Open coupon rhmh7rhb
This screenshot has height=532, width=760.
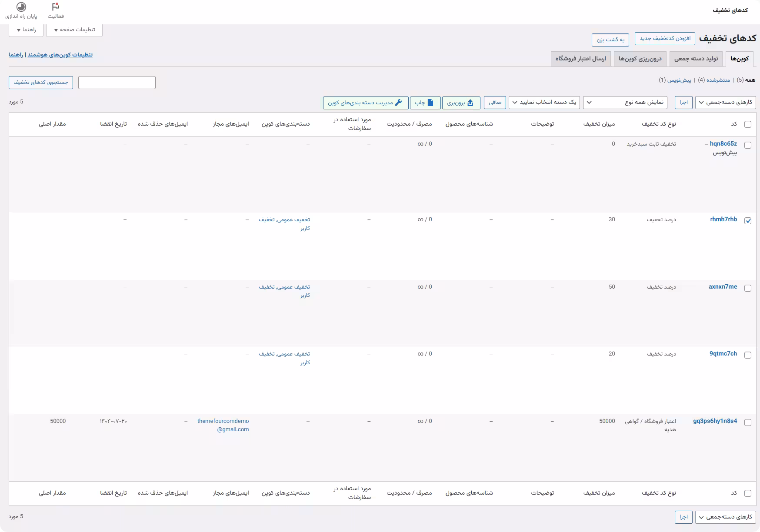click(723, 219)
